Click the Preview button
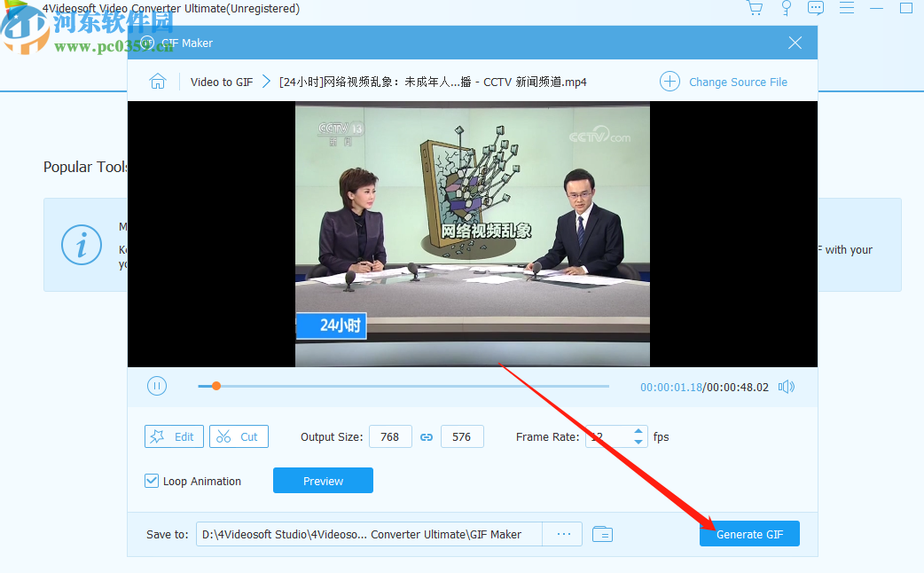The height and width of the screenshot is (573, 924). point(322,481)
